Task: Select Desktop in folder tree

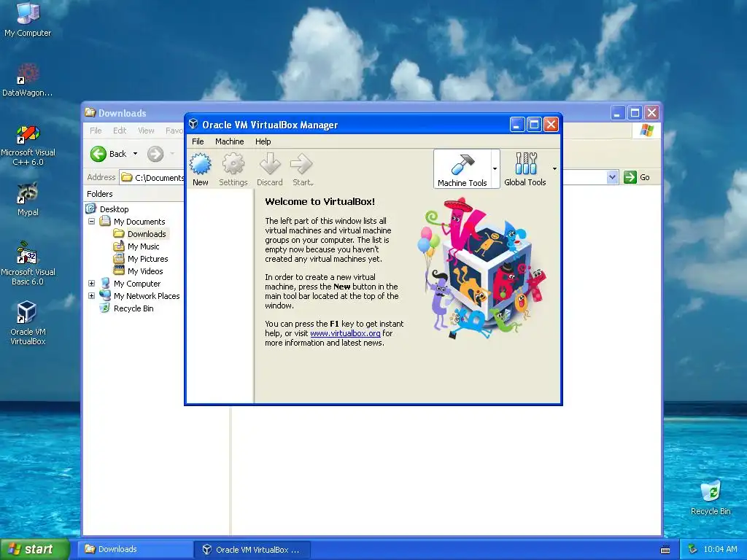Action: point(115,209)
